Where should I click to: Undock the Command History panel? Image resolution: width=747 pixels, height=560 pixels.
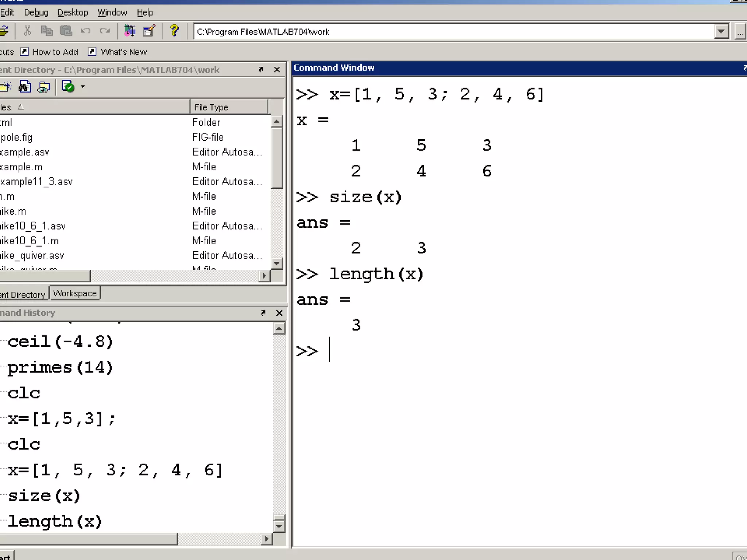pos(263,313)
